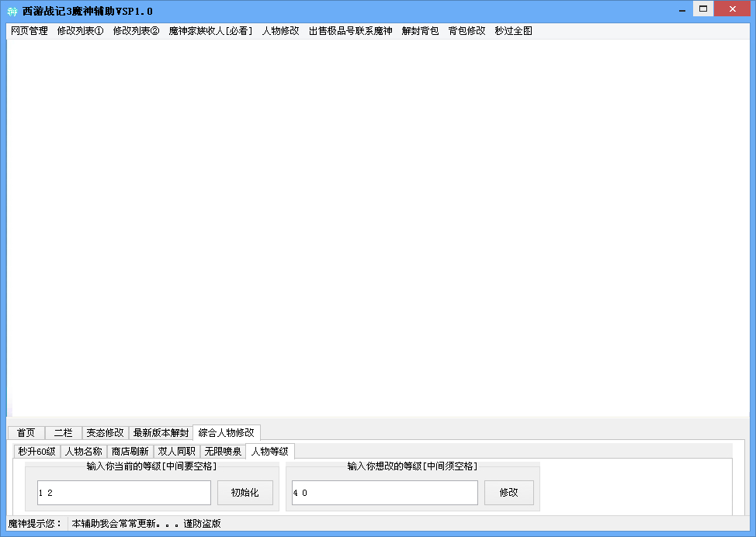Switch to the 商店刷新 sub-tab
Screen dimensions: 756x537
tap(130, 452)
